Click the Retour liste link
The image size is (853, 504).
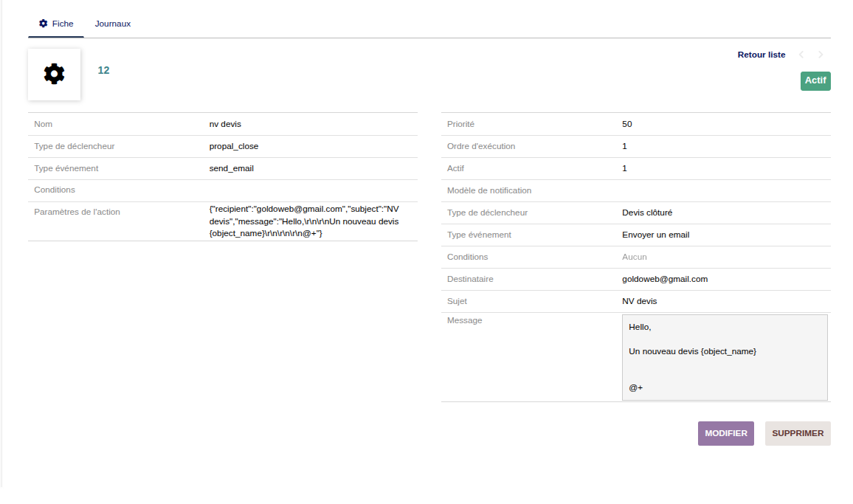pos(762,55)
